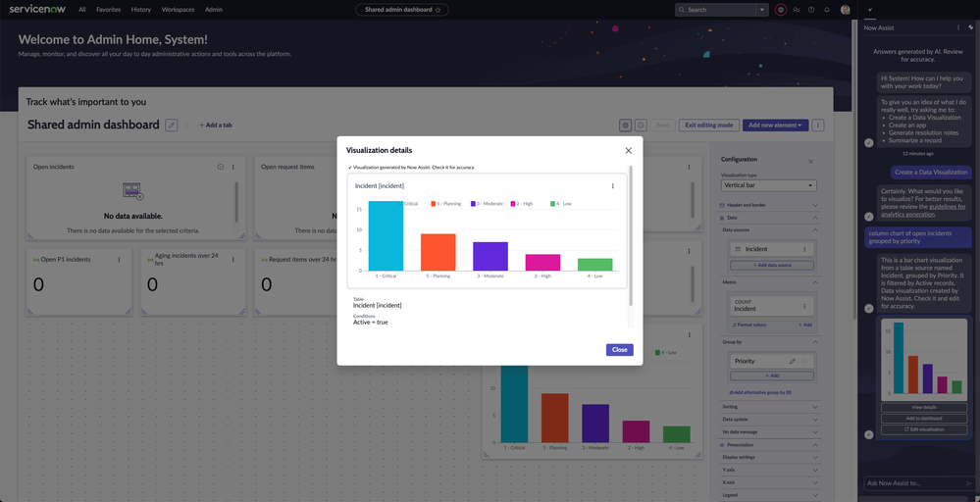Open Aging incidents over 24 hrs menu
The image size is (980, 502).
233,259
